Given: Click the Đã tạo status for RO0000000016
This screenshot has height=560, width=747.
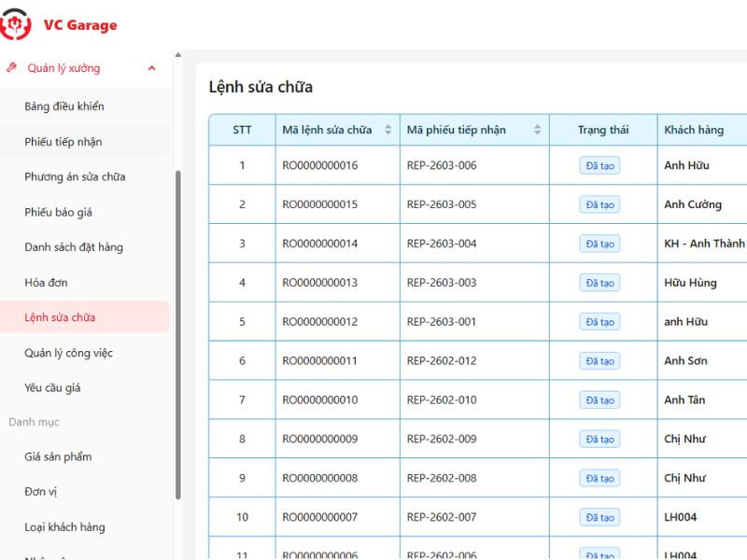Looking at the screenshot, I should pos(601,164).
